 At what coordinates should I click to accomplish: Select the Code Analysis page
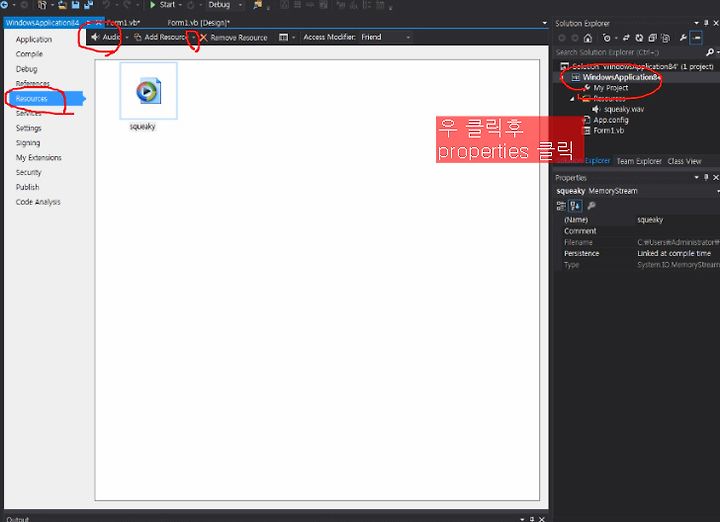click(x=38, y=202)
